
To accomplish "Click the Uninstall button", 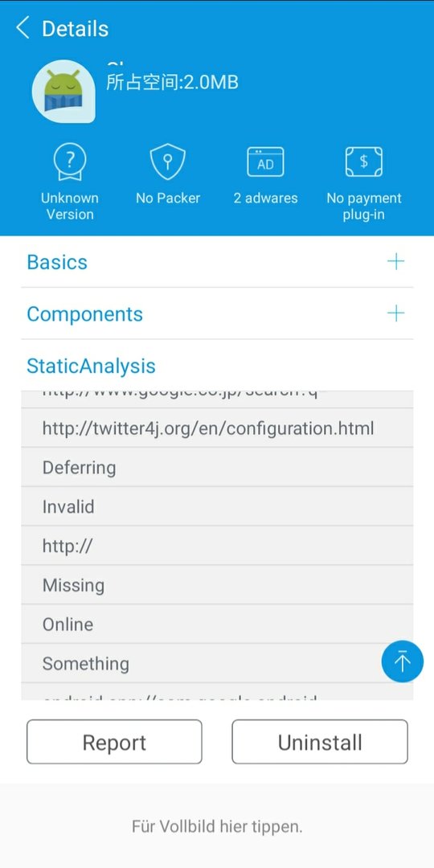I will (320, 742).
